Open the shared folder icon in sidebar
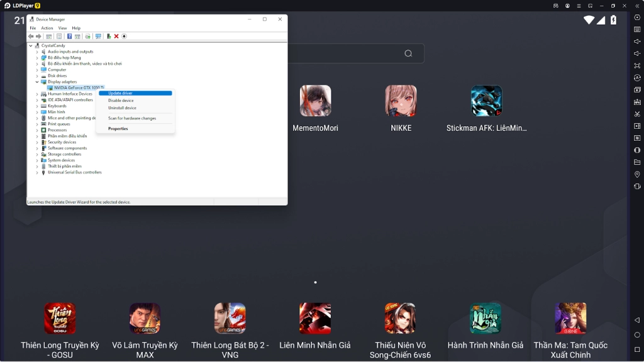Viewport: 644px width, 362px height. pos(637,162)
